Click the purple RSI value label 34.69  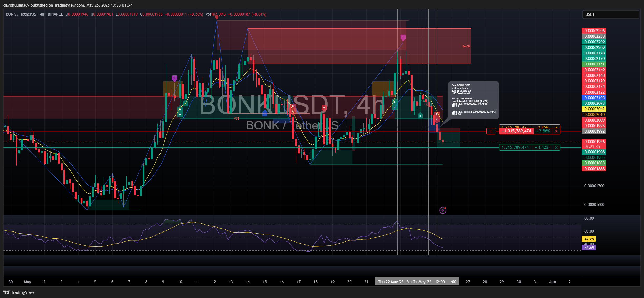pyautogui.click(x=589, y=248)
